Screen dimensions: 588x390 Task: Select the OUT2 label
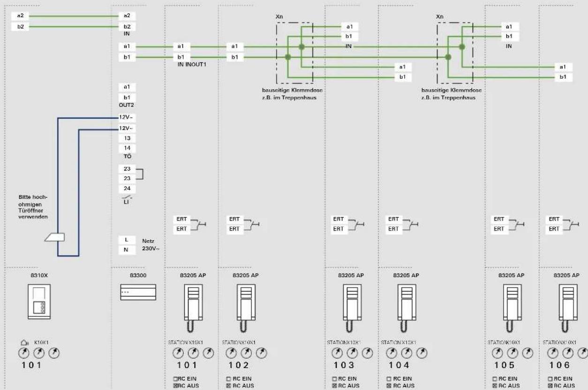pyautogui.click(x=127, y=105)
